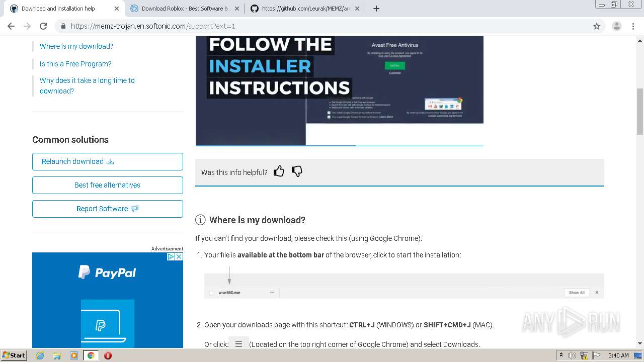The height and width of the screenshot is (362, 644).
Task: Open the PayPal advertisement banner
Action: click(x=108, y=300)
